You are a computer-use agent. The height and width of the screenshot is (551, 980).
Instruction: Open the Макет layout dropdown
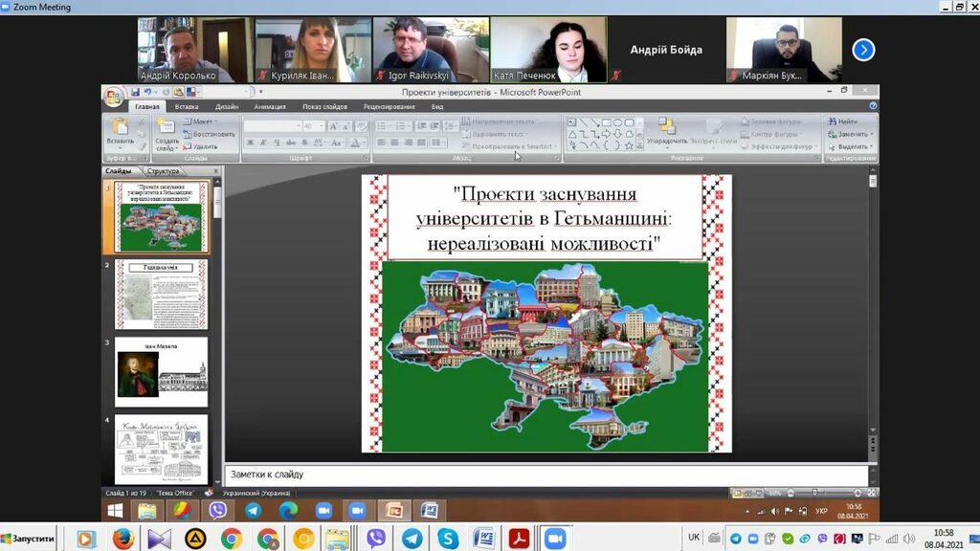click(203, 121)
